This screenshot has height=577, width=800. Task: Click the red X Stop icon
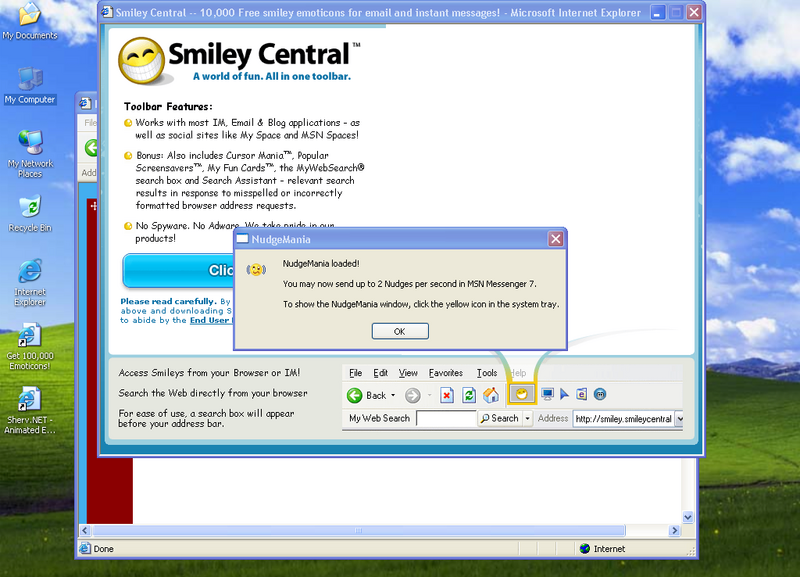coord(447,395)
